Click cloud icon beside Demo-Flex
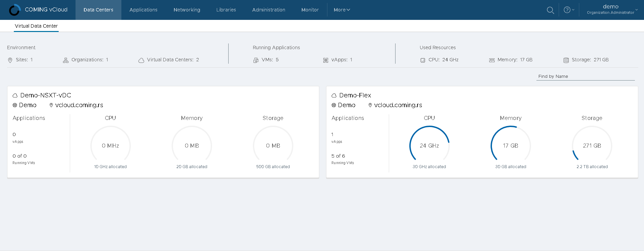The width and height of the screenshot is (644, 251). coord(334,96)
